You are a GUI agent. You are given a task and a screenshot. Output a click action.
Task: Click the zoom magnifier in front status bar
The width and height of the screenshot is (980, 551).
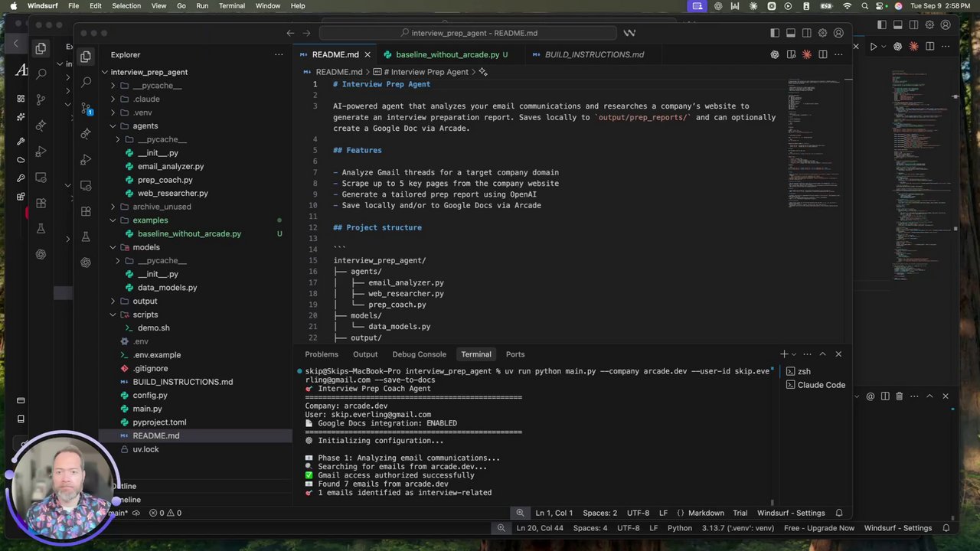[x=520, y=513]
